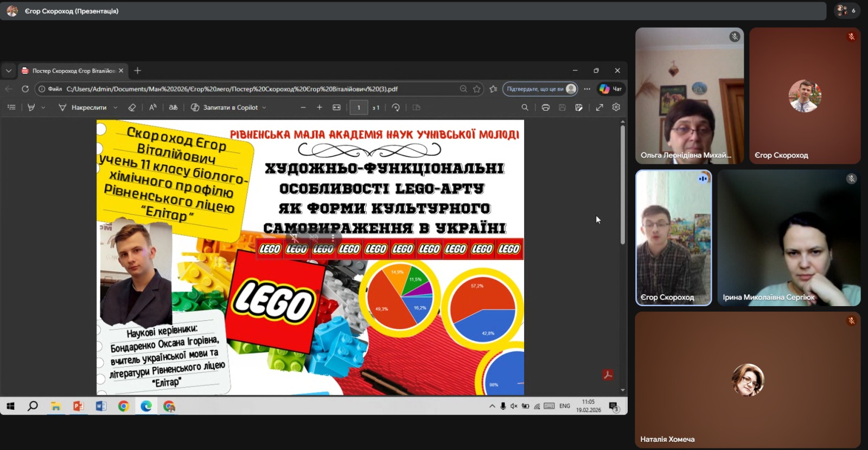868x450 pixels.
Task: Click the fit to width icon
Action: pos(336,107)
